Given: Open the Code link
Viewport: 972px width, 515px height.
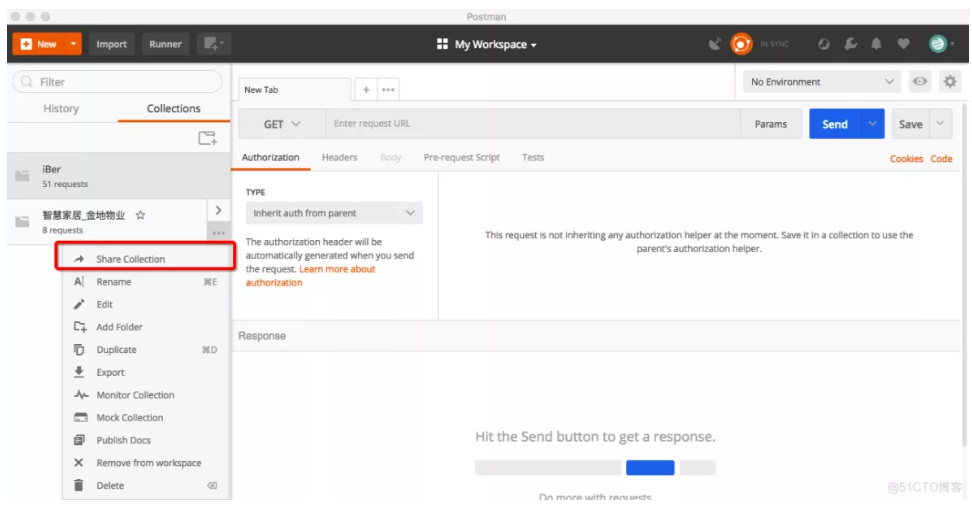Looking at the screenshot, I should tap(941, 159).
